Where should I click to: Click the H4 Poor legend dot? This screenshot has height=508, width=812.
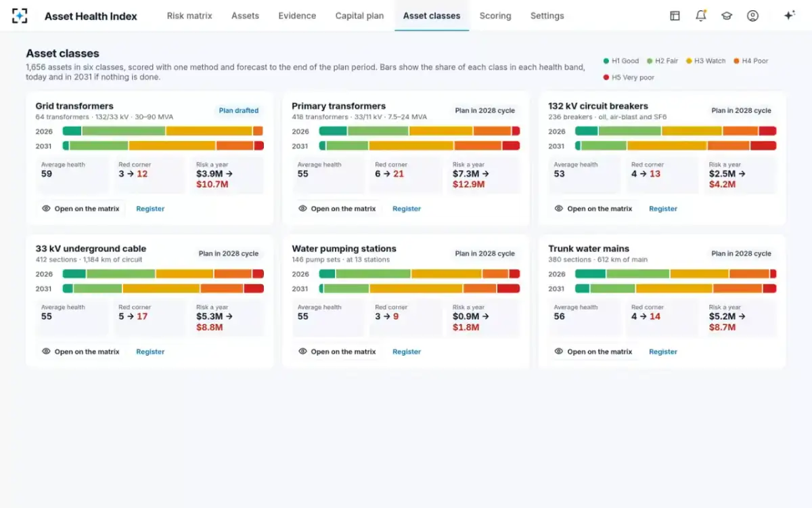pyautogui.click(x=736, y=61)
